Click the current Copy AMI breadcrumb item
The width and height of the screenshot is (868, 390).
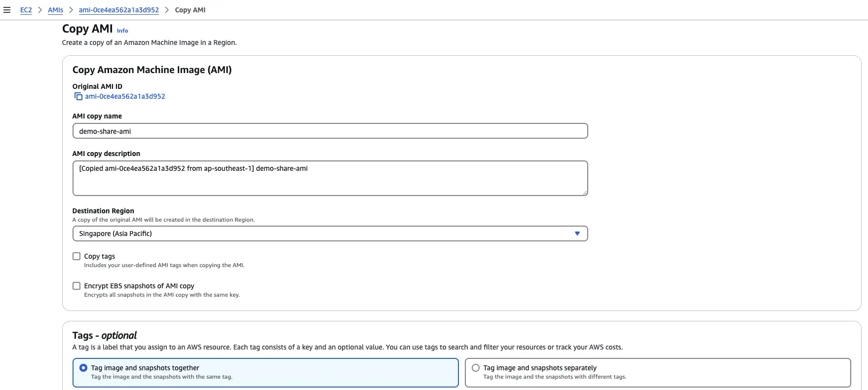click(190, 10)
